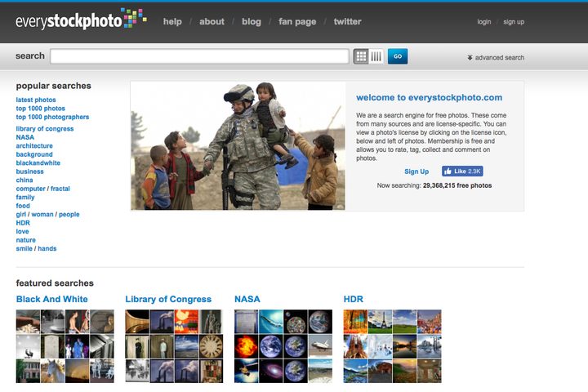
Task: Open the white horse thumbnail in Black And White
Action: [x=52, y=371]
